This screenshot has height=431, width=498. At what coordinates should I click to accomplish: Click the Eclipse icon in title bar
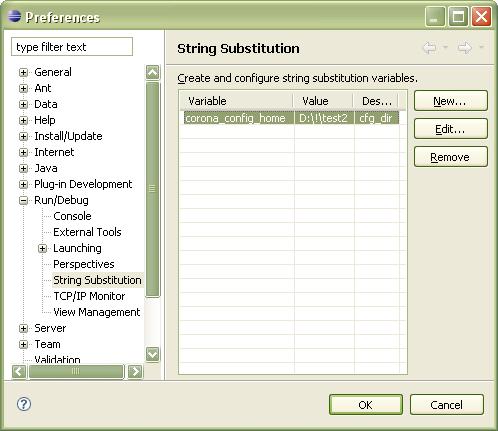coord(14,16)
